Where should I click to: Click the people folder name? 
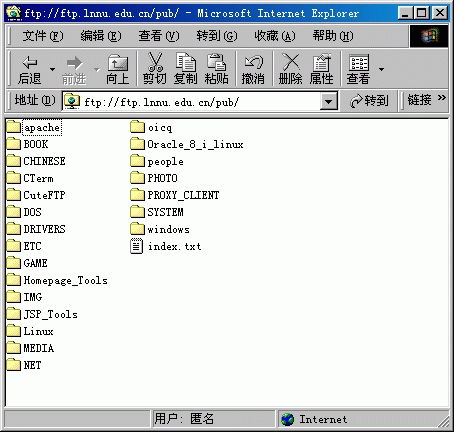point(166,162)
